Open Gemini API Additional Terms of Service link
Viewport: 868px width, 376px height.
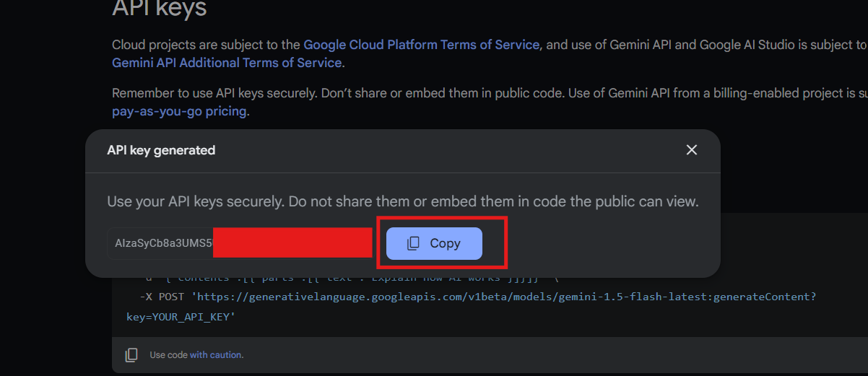[227, 63]
